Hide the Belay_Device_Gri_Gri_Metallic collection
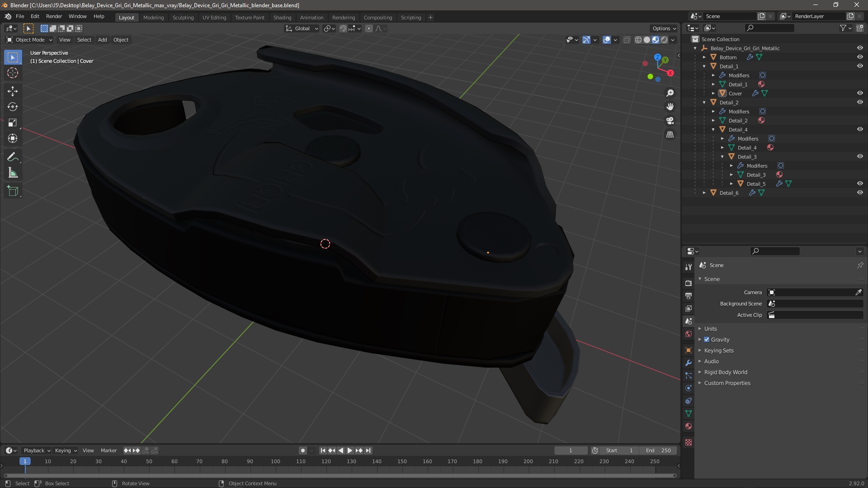This screenshot has height=488, width=868. [860, 48]
